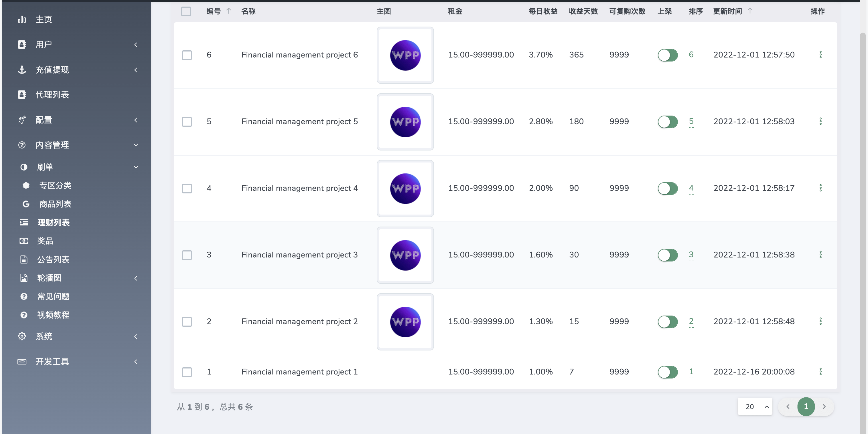This screenshot has height=434, width=868.
Task: Collapse the 刷单 submenu
Action: click(77, 167)
